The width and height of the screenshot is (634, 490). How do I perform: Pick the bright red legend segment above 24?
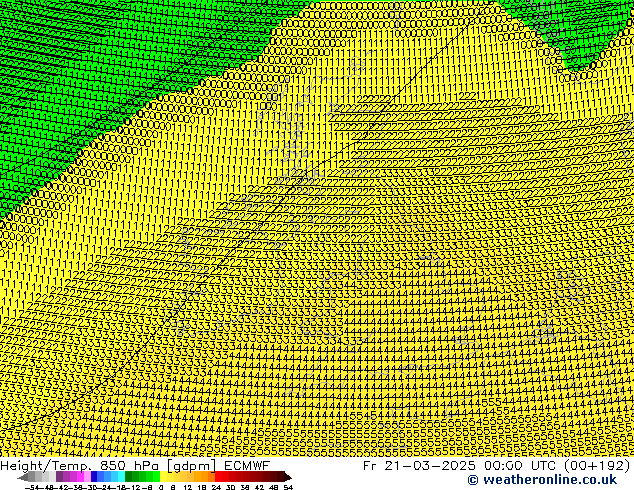pos(218,477)
